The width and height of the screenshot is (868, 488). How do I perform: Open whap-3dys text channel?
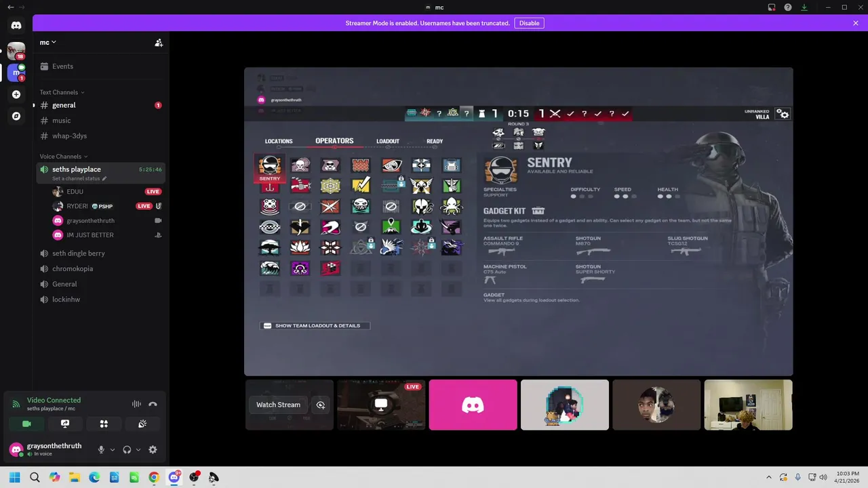pyautogui.click(x=102, y=136)
